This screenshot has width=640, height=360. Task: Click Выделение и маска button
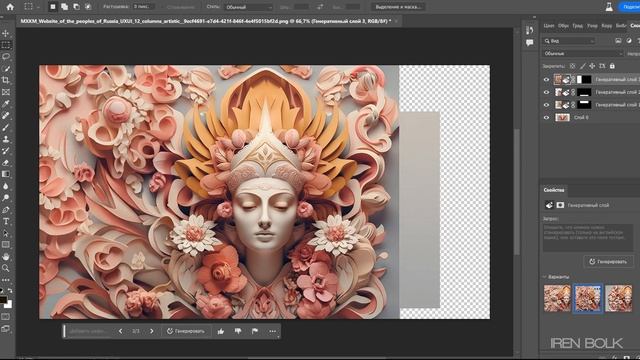[x=398, y=7]
